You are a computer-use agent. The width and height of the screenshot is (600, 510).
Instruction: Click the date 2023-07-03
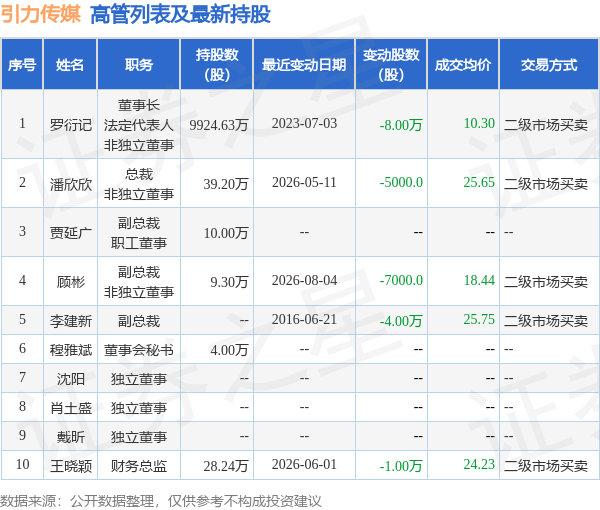click(304, 123)
